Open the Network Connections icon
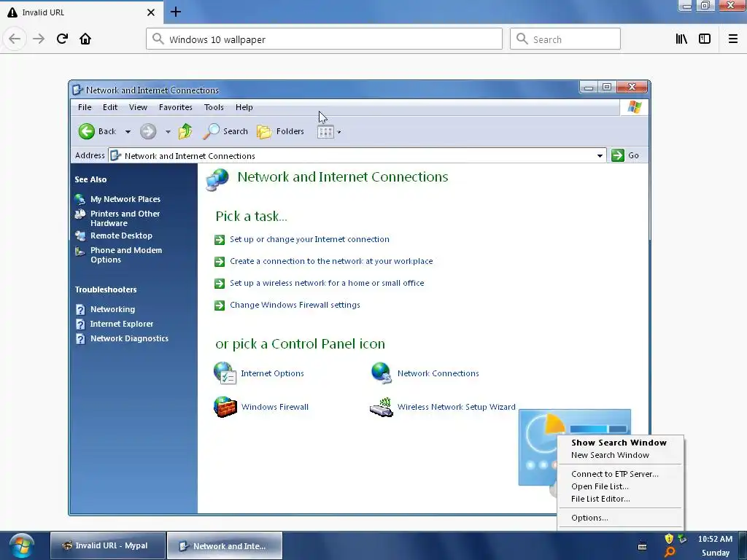This screenshot has height=560, width=747. coord(425,373)
